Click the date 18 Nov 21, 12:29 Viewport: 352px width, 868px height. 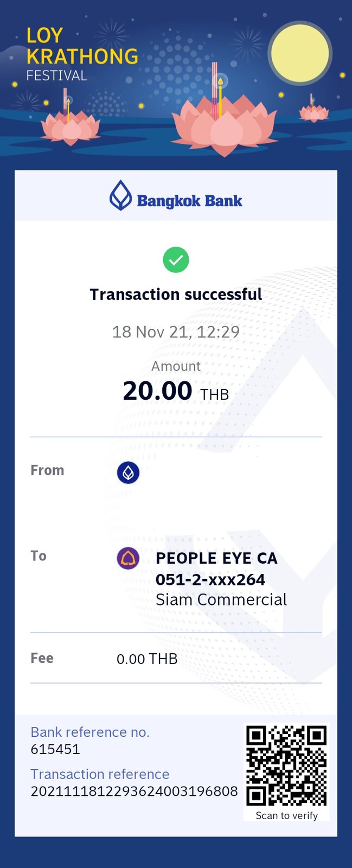[176, 331]
